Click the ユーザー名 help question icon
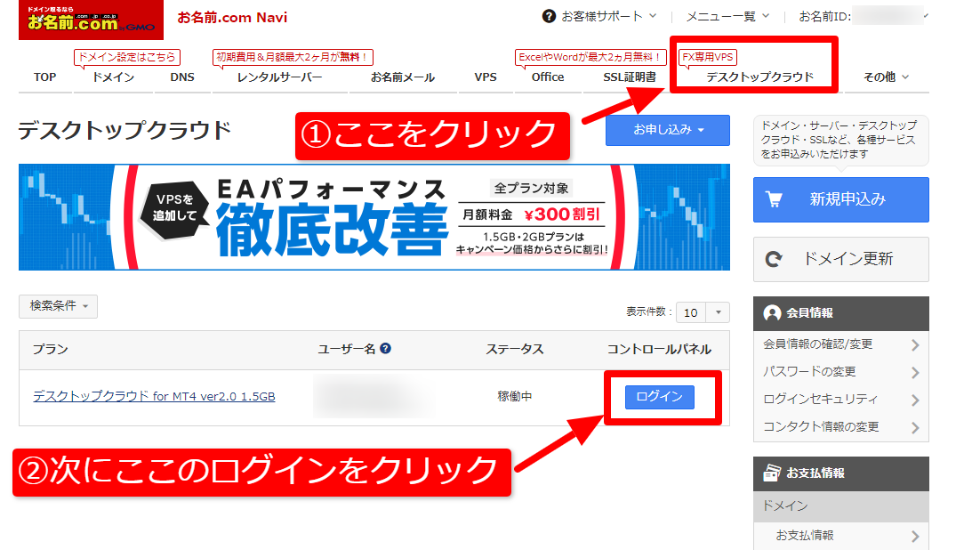980x550 pixels. click(x=386, y=349)
